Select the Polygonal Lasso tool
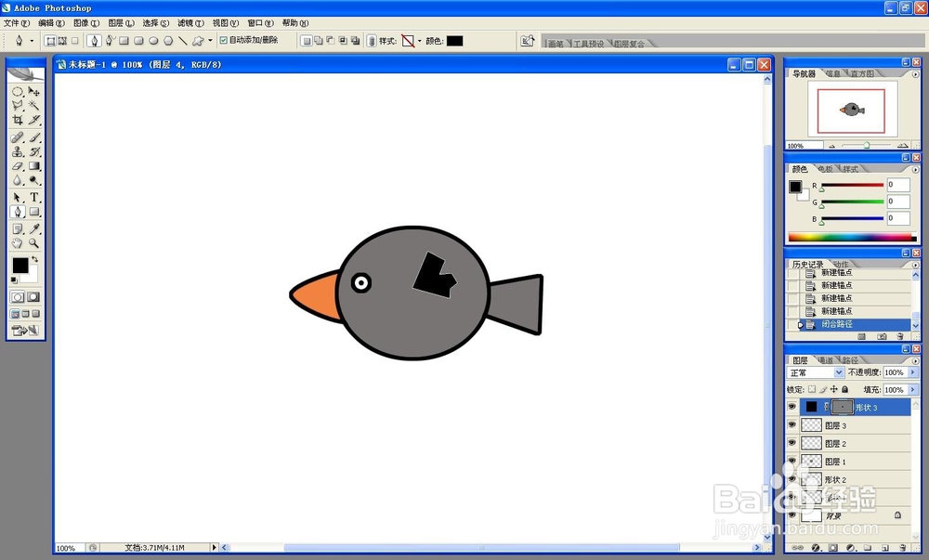 17,105
